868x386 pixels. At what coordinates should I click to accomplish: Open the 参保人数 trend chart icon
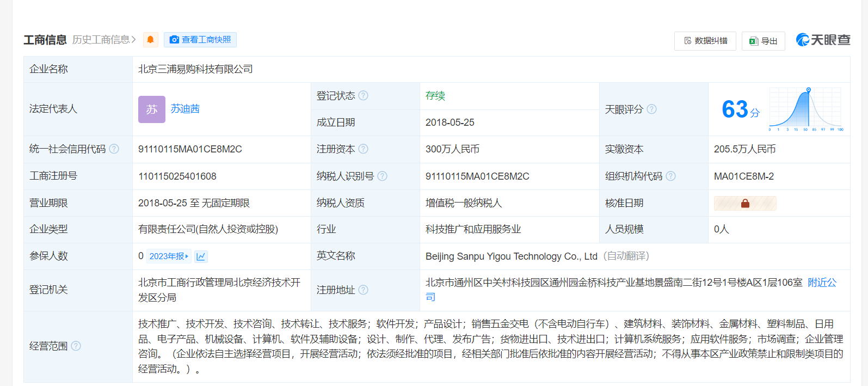201,256
